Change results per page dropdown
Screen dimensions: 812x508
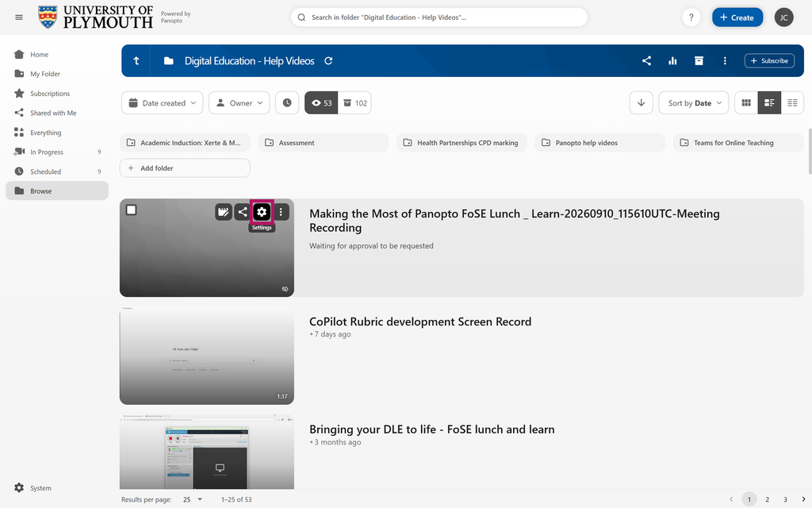(x=193, y=499)
